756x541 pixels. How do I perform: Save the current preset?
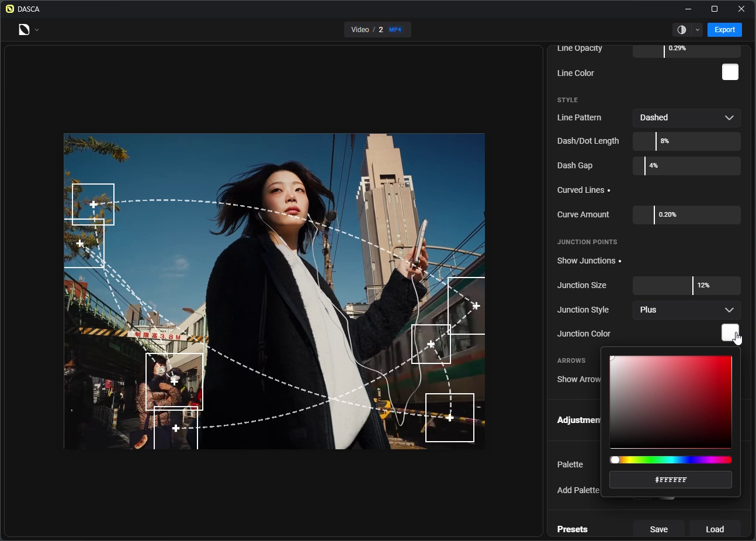658,529
